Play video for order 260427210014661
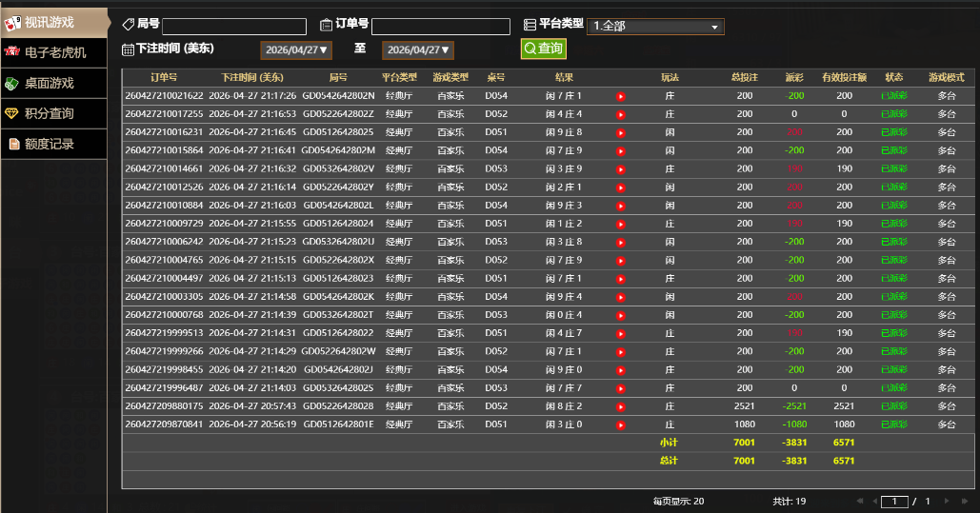Image resolution: width=980 pixels, height=513 pixels. pyautogui.click(x=621, y=169)
